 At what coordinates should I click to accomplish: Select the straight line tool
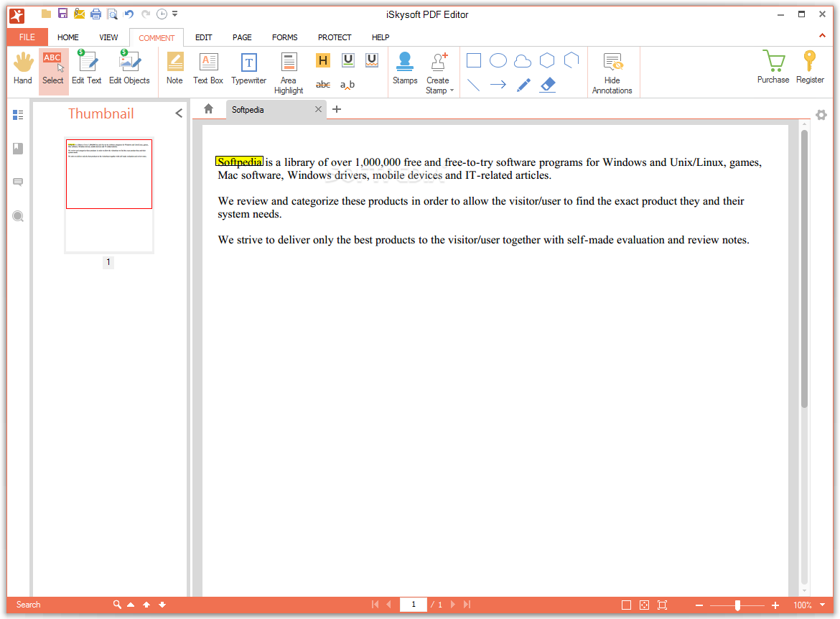pyautogui.click(x=474, y=85)
